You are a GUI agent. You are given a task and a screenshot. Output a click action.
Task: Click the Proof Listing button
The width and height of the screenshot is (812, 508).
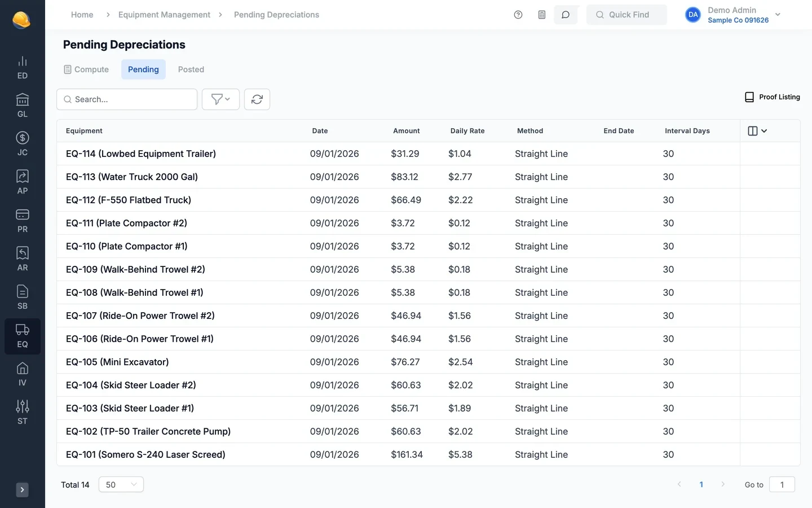773,97
